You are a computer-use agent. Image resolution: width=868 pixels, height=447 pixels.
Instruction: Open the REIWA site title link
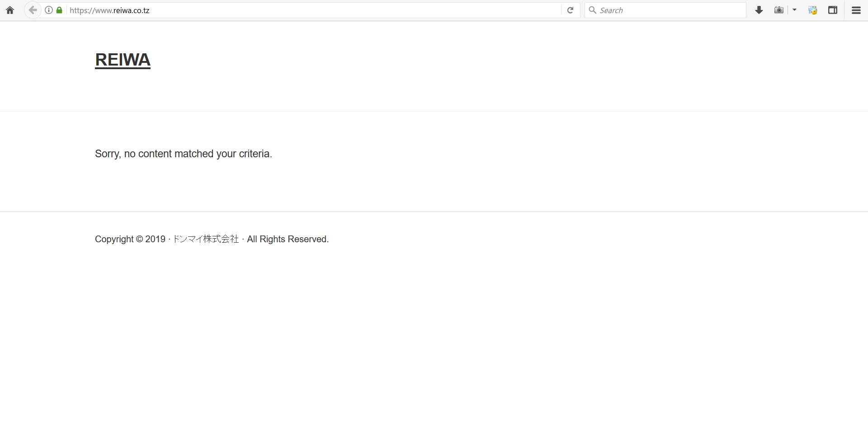[123, 60]
